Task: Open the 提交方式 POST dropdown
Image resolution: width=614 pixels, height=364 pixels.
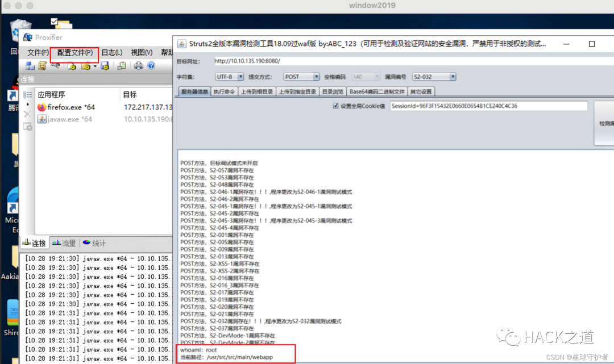Action: (301, 77)
